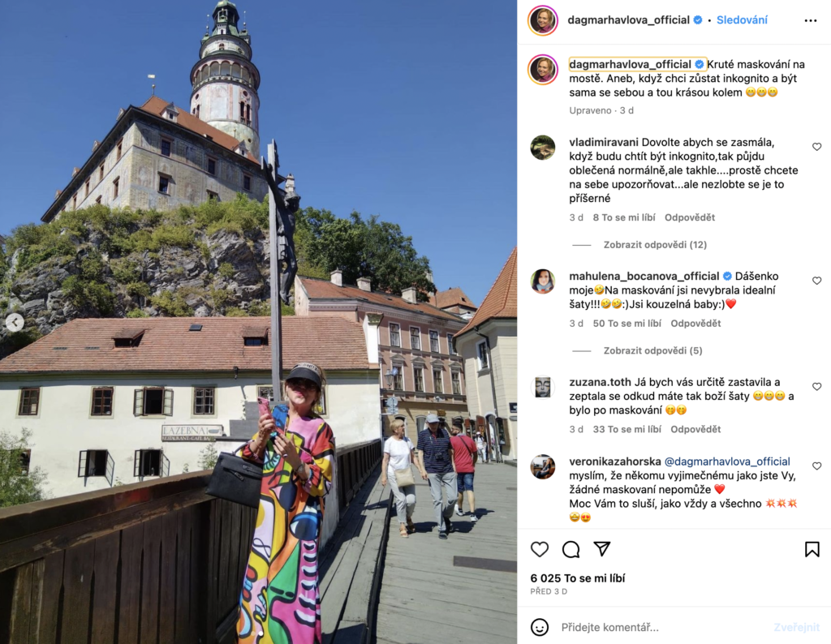Reply to zuzana.toth with Odpovědět

pyautogui.click(x=695, y=429)
